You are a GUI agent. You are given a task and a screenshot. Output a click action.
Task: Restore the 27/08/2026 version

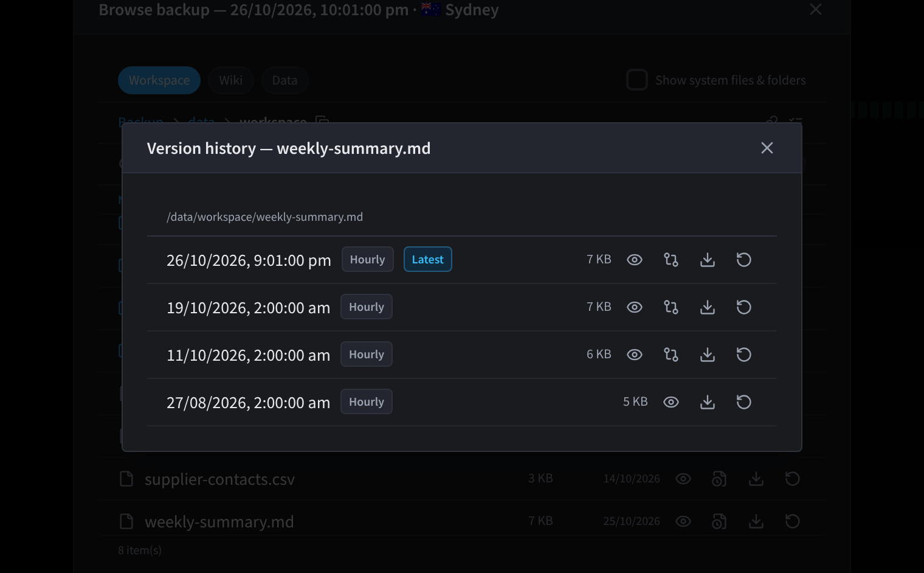pyautogui.click(x=744, y=402)
